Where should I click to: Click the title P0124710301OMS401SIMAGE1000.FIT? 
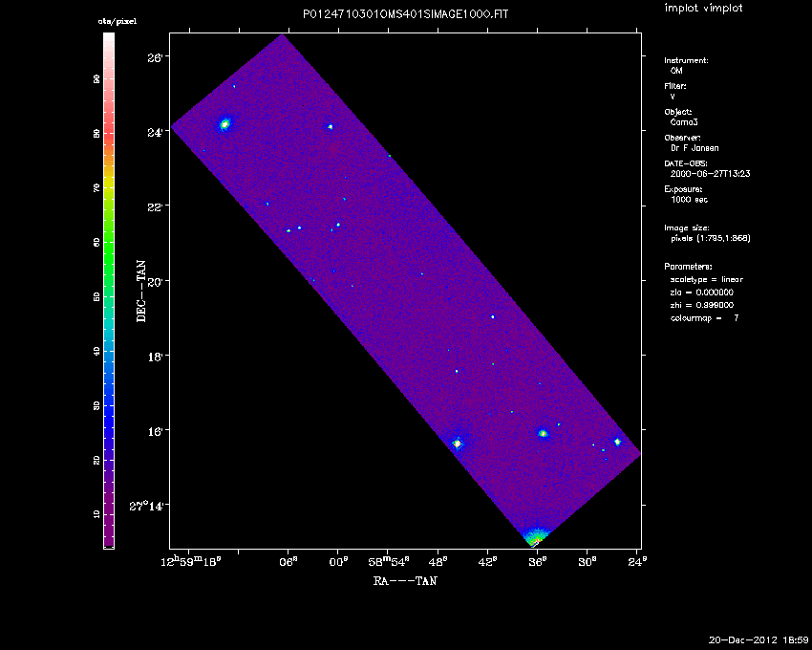405,14
